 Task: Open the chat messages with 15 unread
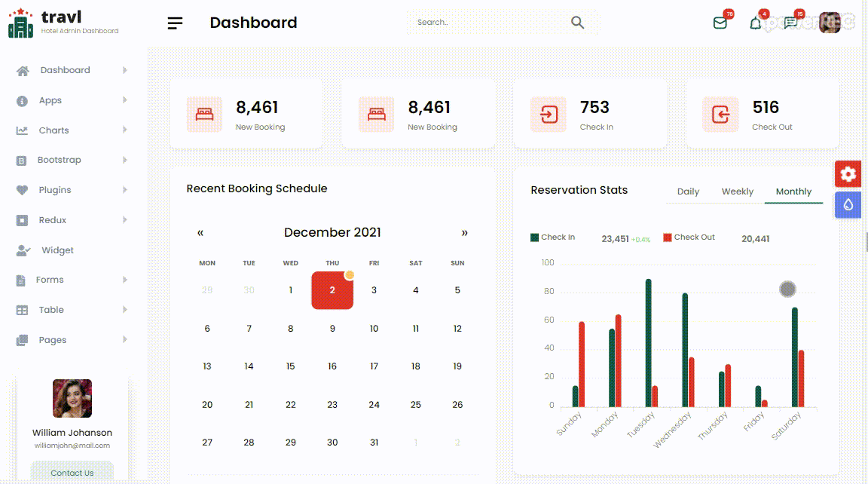click(790, 23)
